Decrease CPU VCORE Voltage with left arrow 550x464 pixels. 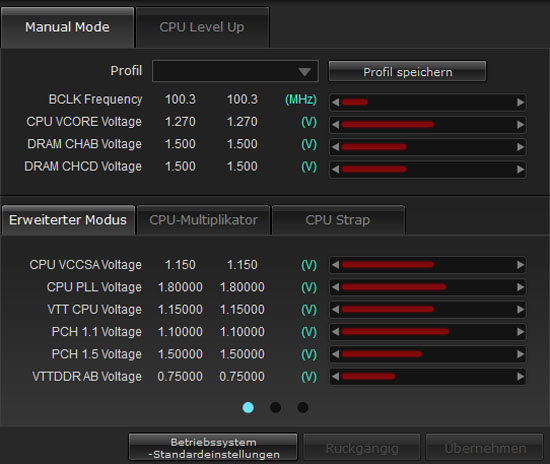coord(335,125)
